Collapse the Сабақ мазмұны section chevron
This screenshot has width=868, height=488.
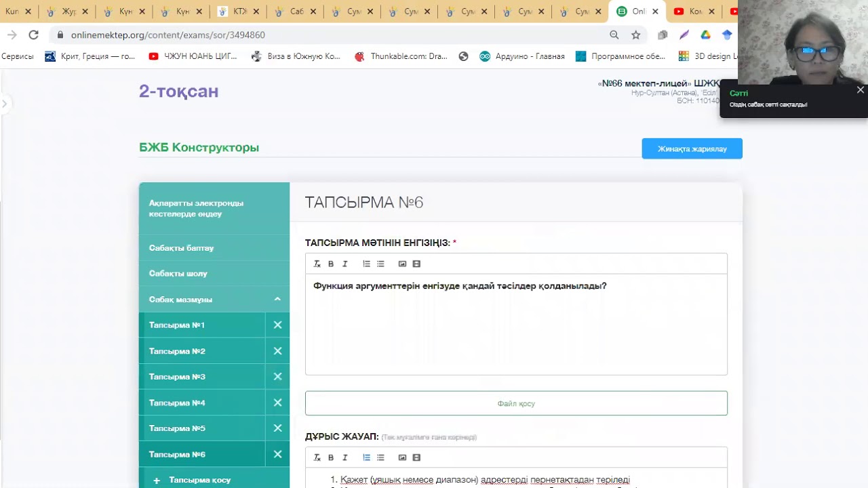click(277, 299)
